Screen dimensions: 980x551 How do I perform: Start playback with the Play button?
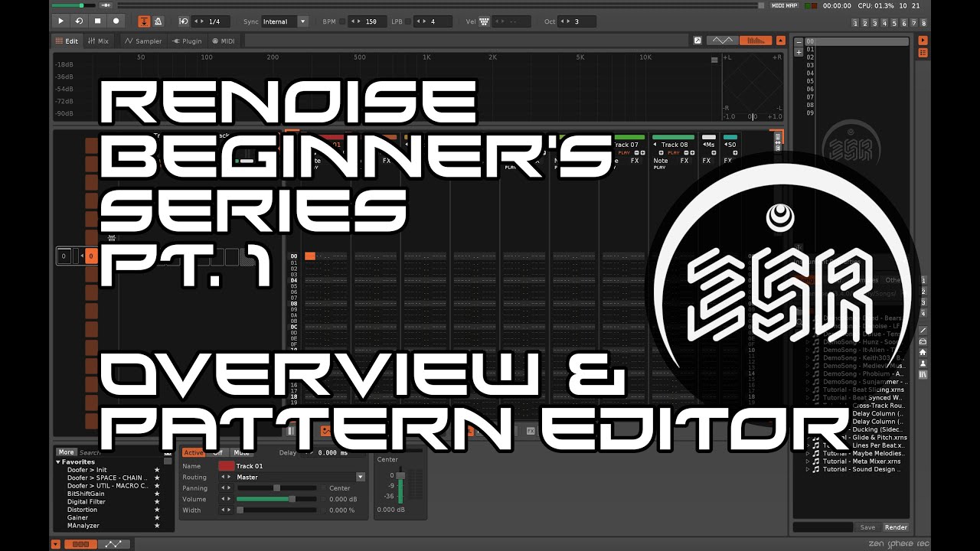pyautogui.click(x=60, y=21)
